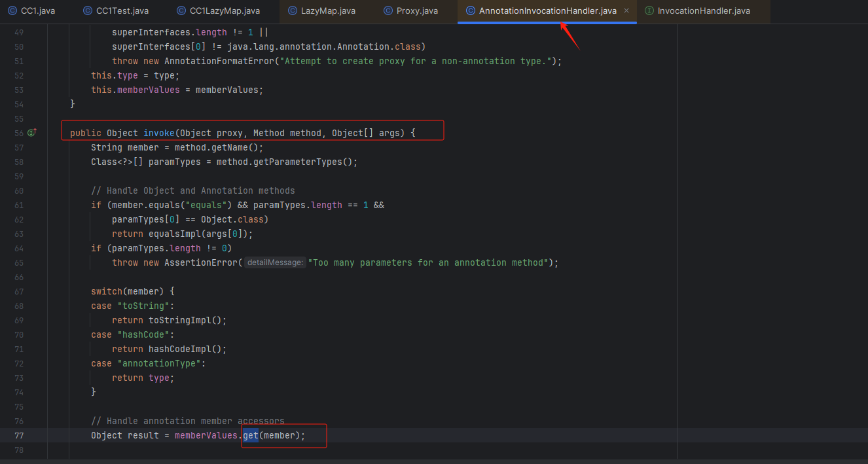This screenshot has width=868, height=464.
Task: Click the invoke method name on line 56
Action: [159, 133]
